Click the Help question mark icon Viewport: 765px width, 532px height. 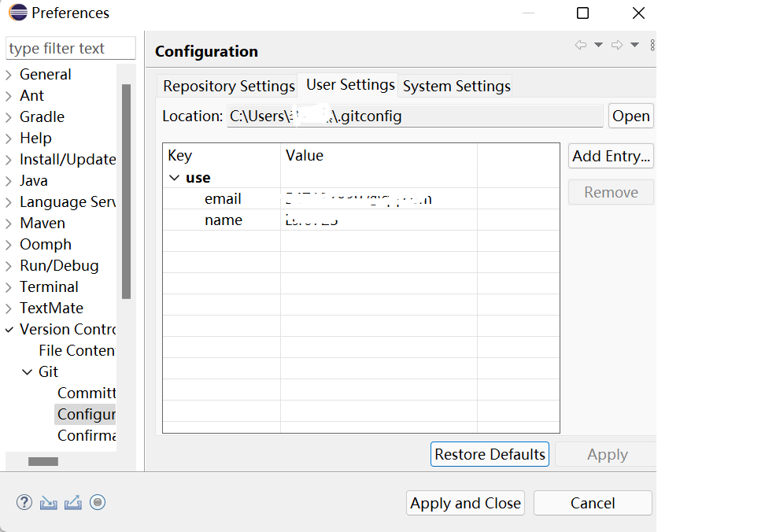[x=24, y=502]
